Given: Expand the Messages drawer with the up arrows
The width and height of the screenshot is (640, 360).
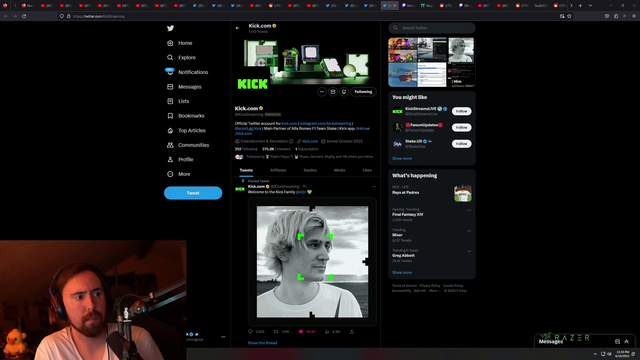Looking at the screenshot, I should pyautogui.click(x=627, y=342).
